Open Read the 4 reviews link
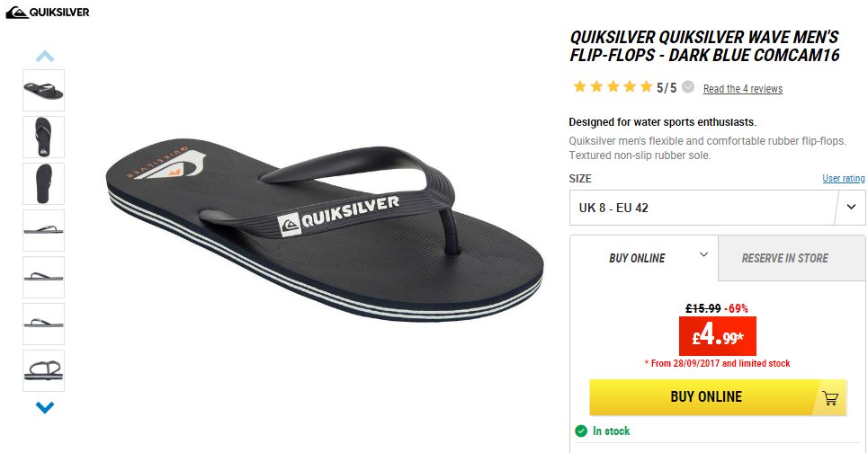This screenshot has height=453, width=868. click(x=743, y=88)
